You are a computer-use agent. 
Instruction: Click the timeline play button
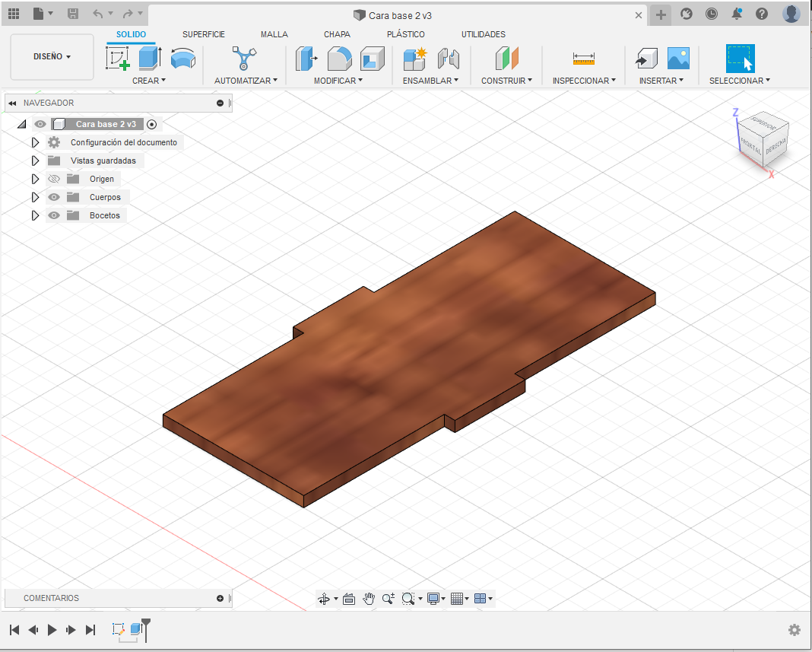(x=52, y=630)
